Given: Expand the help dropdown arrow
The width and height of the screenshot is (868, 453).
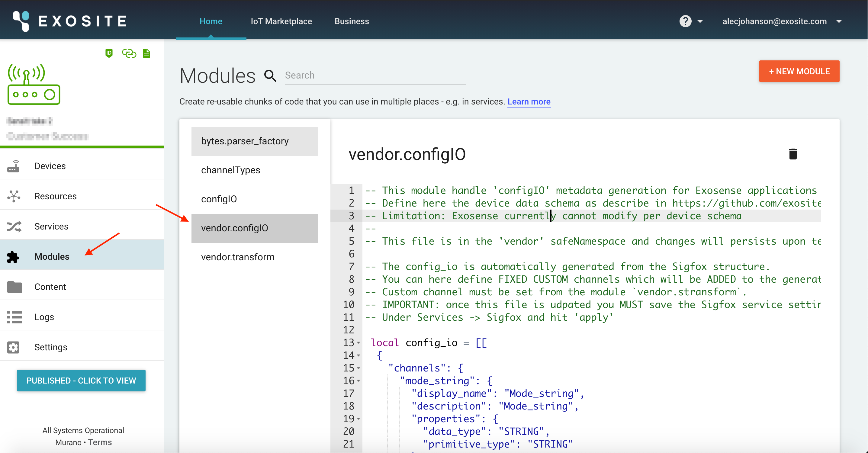Looking at the screenshot, I should click(700, 21).
